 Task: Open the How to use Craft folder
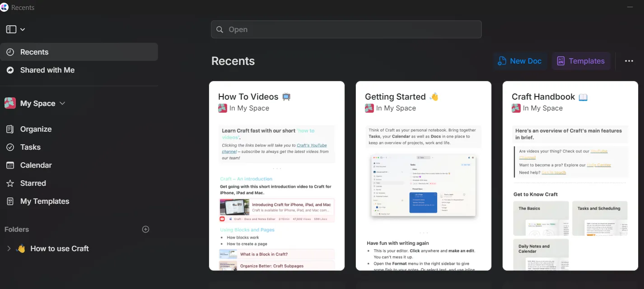60,248
